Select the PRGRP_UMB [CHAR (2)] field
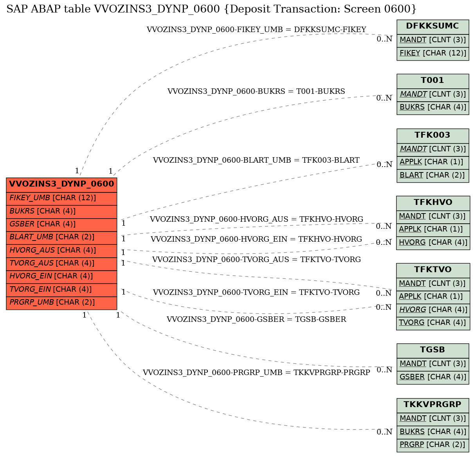Screen dimensions: 476x456 pos(61,302)
